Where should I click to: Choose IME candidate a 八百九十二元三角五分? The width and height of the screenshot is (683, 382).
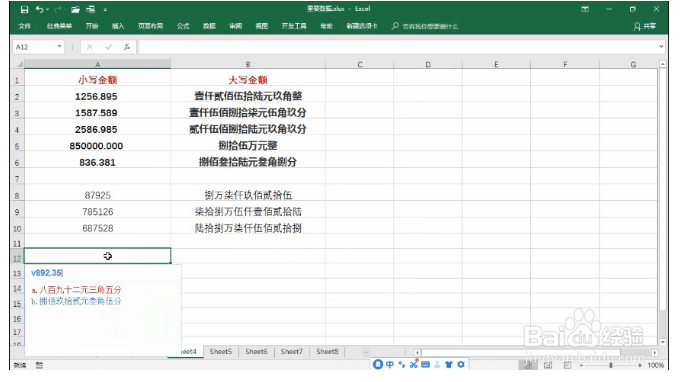(x=76, y=290)
